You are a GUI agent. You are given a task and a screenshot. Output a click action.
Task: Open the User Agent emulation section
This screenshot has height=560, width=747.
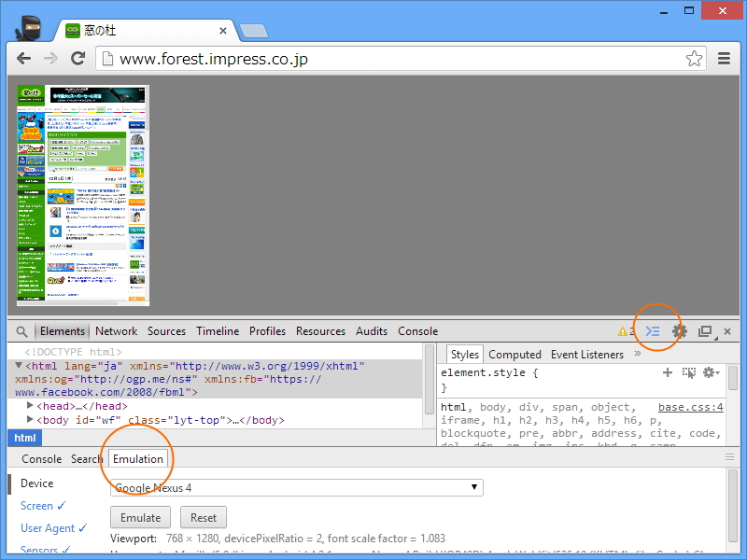point(54,528)
